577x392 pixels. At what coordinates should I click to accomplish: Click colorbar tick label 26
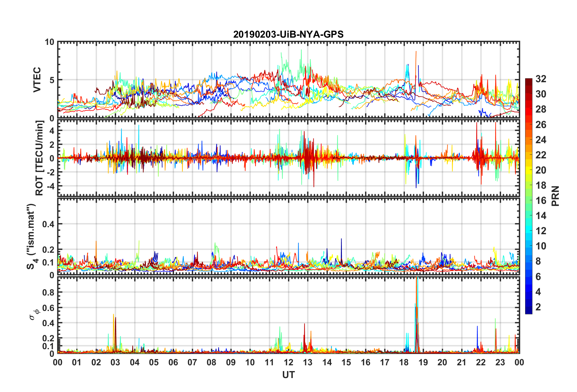(x=541, y=124)
